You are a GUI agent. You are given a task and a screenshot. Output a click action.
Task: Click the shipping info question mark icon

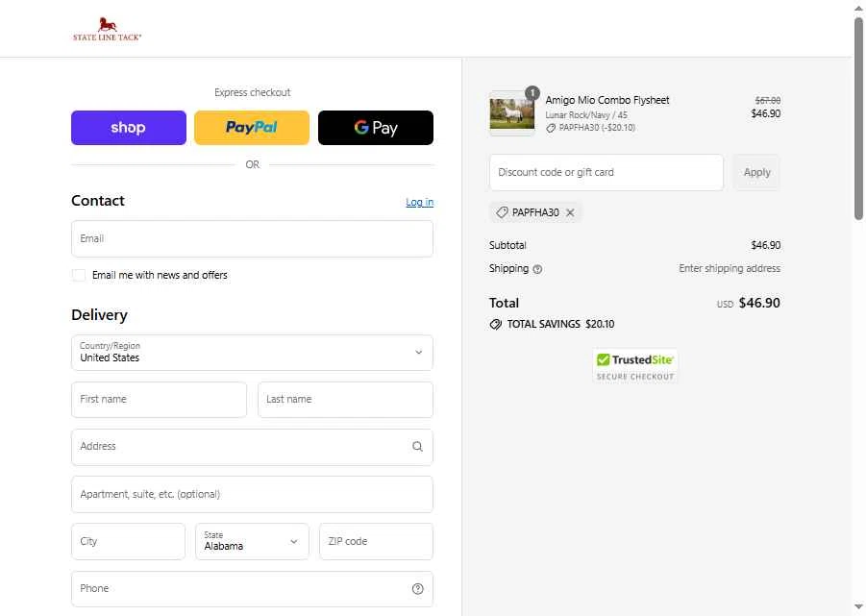pos(537,269)
